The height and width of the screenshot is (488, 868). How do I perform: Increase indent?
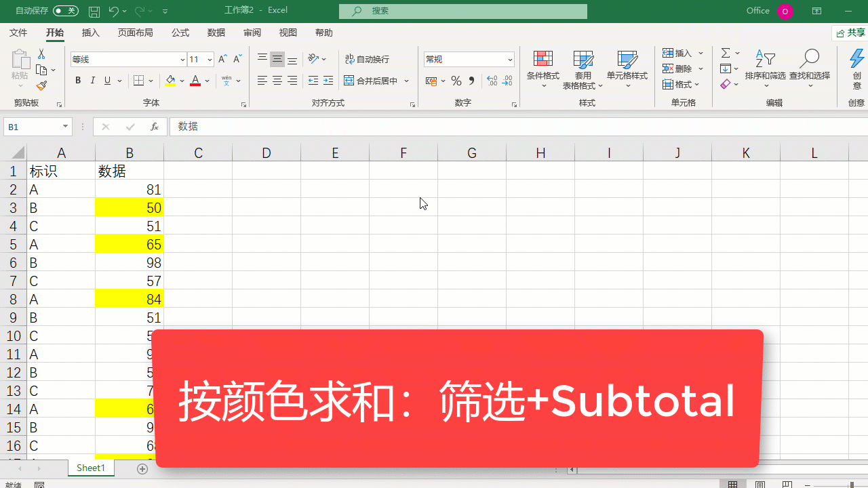coord(328,81)
